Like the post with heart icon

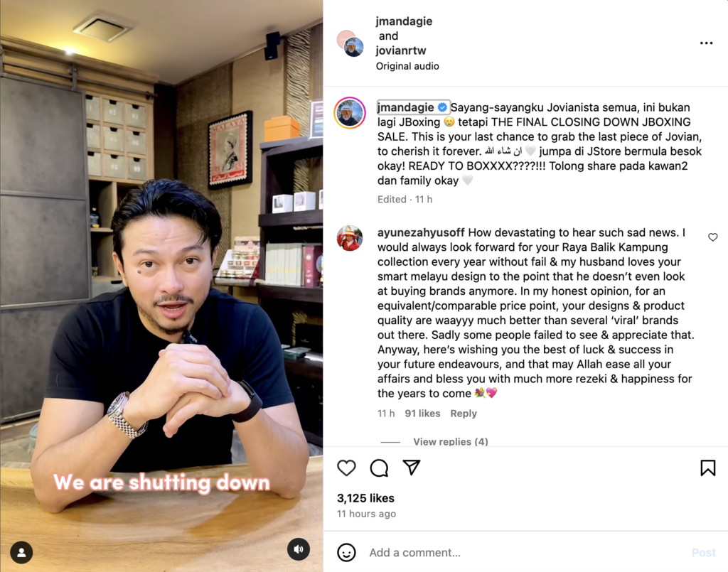click(346, 468)
